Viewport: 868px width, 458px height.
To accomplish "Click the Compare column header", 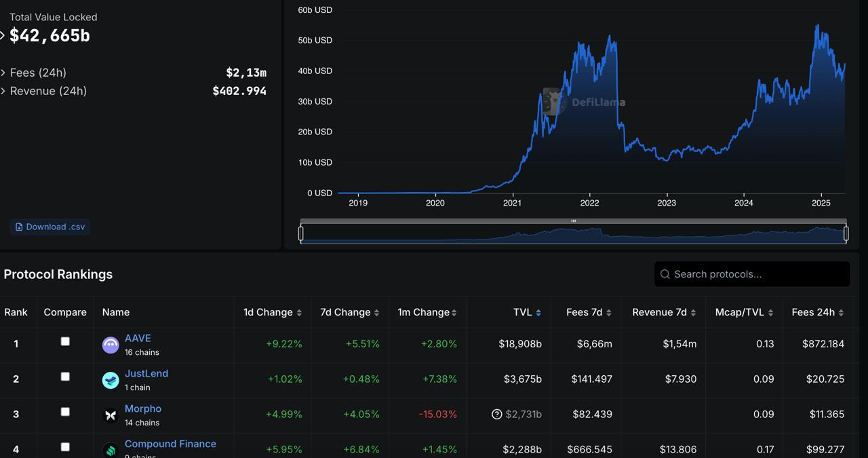I will (65, 312).
